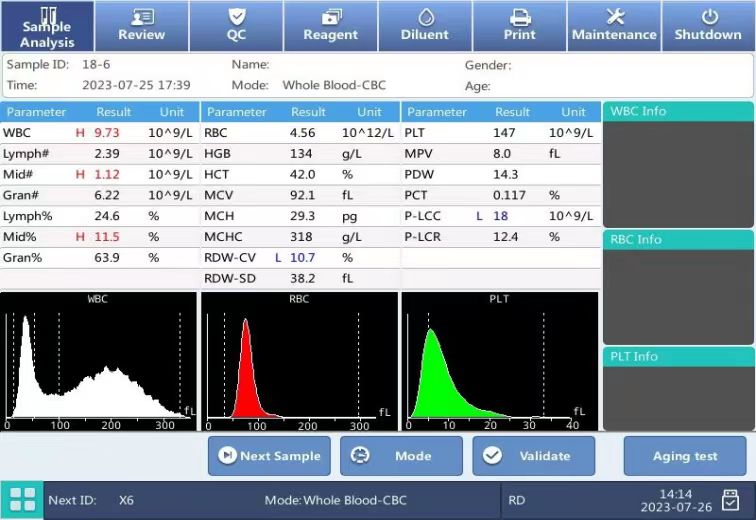Click the WBC Info panel header
This screenshot has width=756, height=520.
point(679,111)
